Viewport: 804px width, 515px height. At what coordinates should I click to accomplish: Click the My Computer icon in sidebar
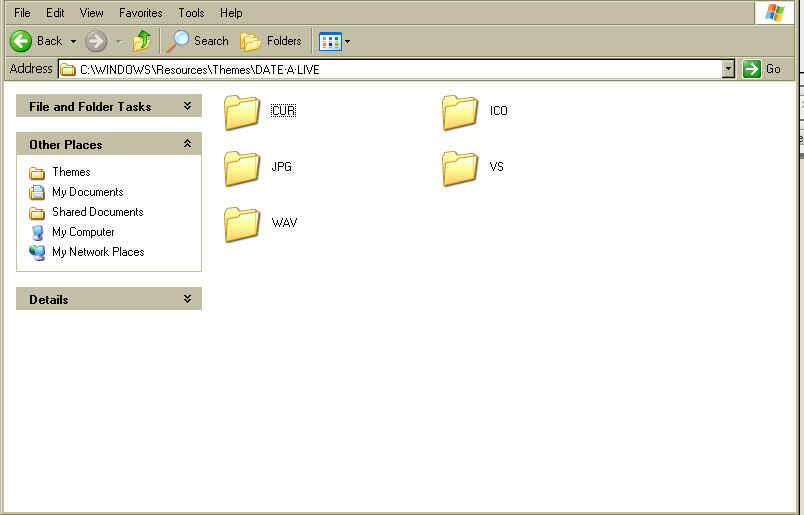(37, 233)
